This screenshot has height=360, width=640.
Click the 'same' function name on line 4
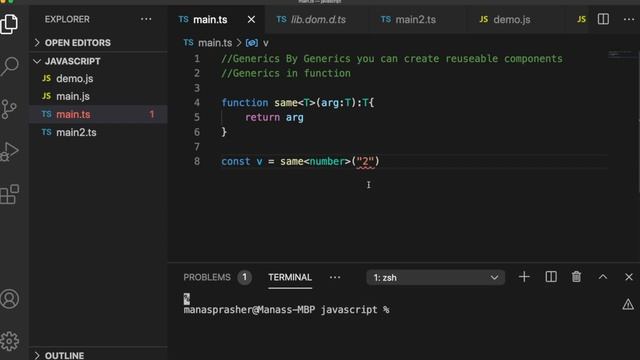click(286, 102)
